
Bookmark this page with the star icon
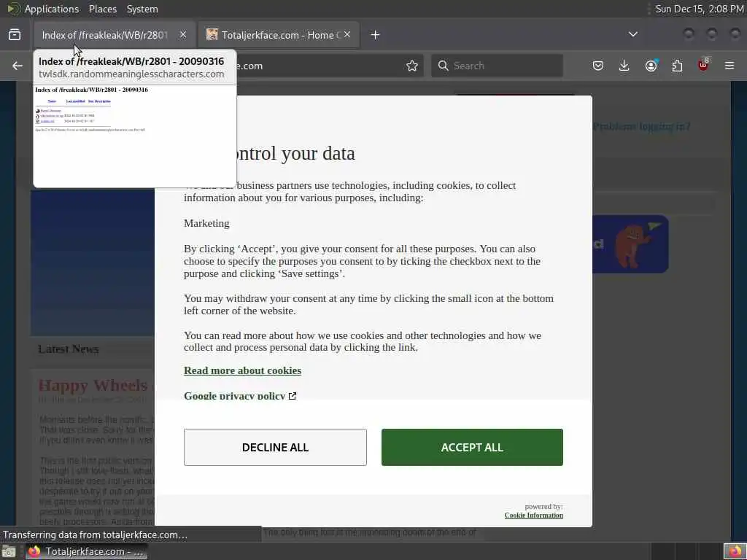pyautogui.click(x=412, y=66)
